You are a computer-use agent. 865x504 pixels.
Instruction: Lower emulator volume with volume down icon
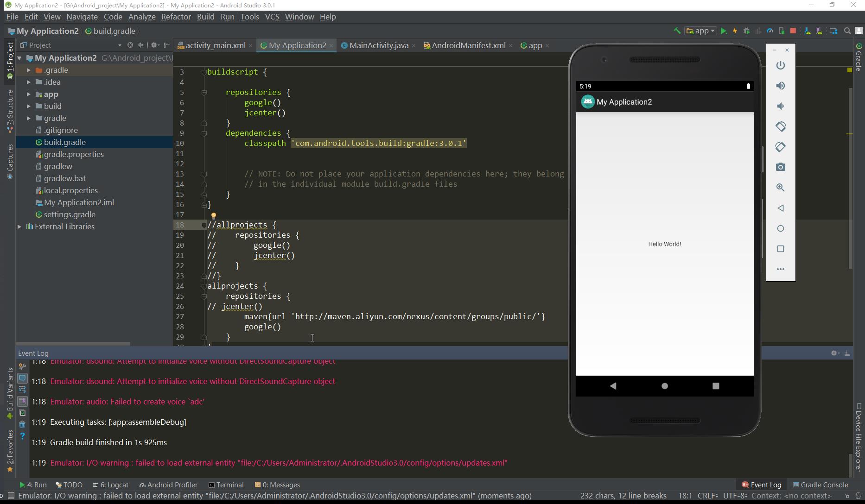coord(781,106)
